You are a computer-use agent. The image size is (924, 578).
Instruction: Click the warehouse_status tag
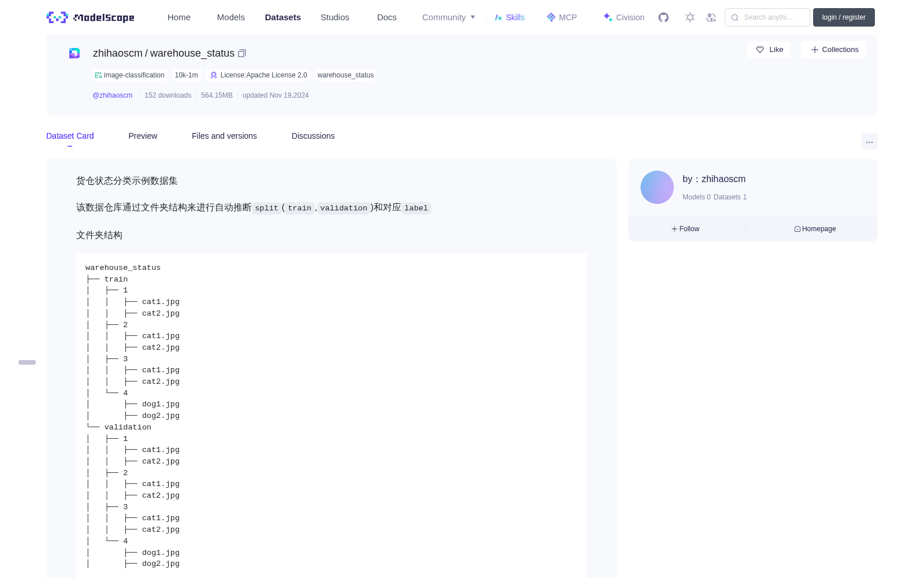pos(345,75)
